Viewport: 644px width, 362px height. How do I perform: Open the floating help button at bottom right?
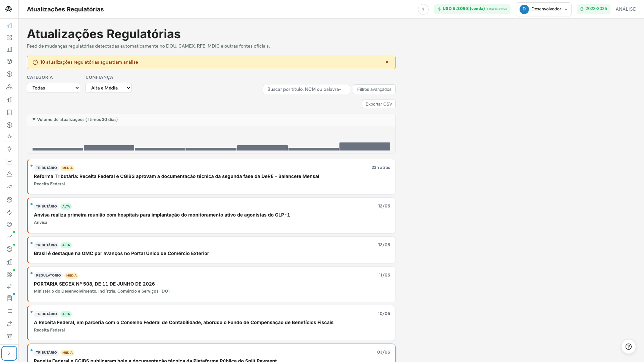point(628,347)
